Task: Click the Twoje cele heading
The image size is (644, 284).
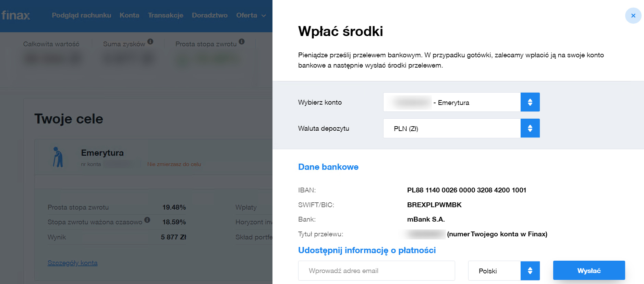Action: pyautogui.click(x=69, y=119)
